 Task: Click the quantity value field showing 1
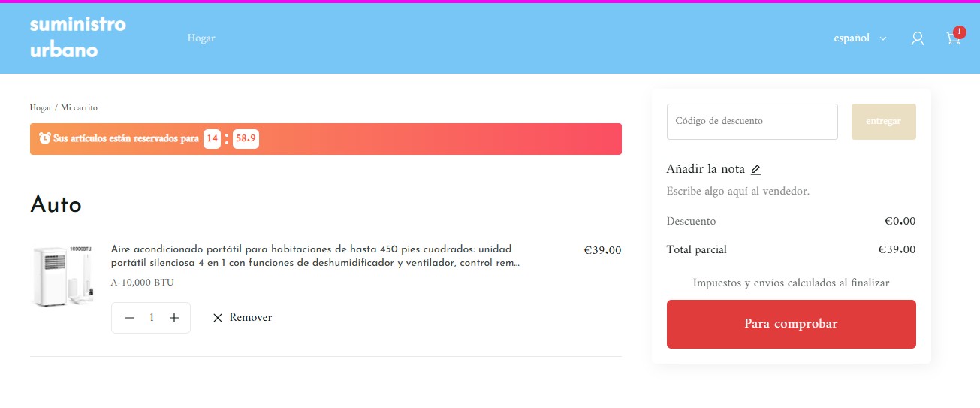click(x=152, y=318)
